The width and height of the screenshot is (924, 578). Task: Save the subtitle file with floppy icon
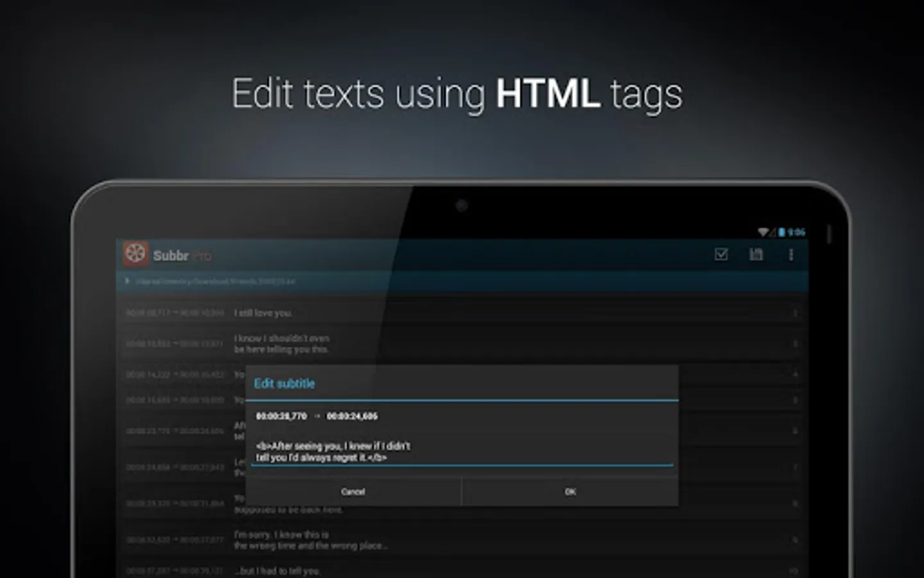pos(757,254)
